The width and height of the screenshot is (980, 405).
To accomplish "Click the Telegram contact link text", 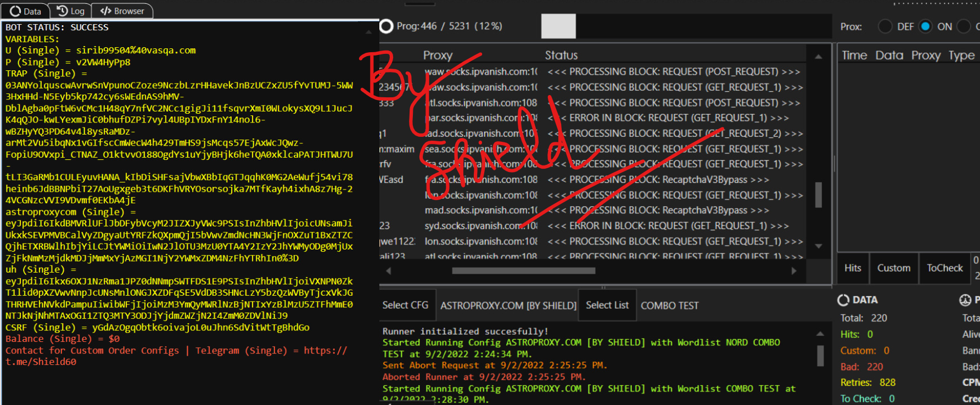I will 176,356.
